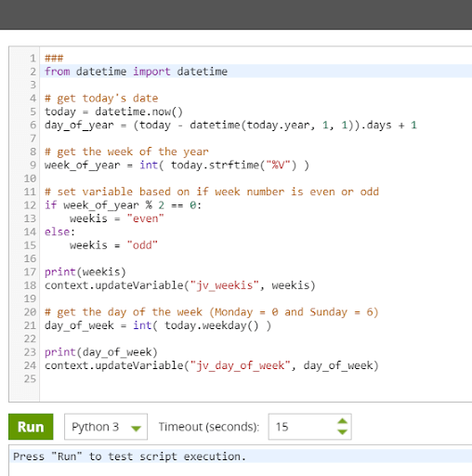Click the '# get the day of the week' comment

212,312
